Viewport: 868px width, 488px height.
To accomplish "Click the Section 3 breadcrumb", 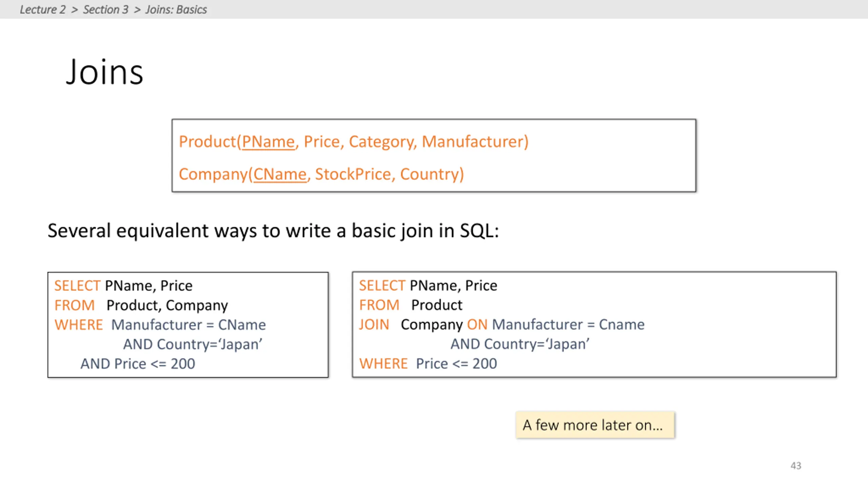I will point(106,9).
